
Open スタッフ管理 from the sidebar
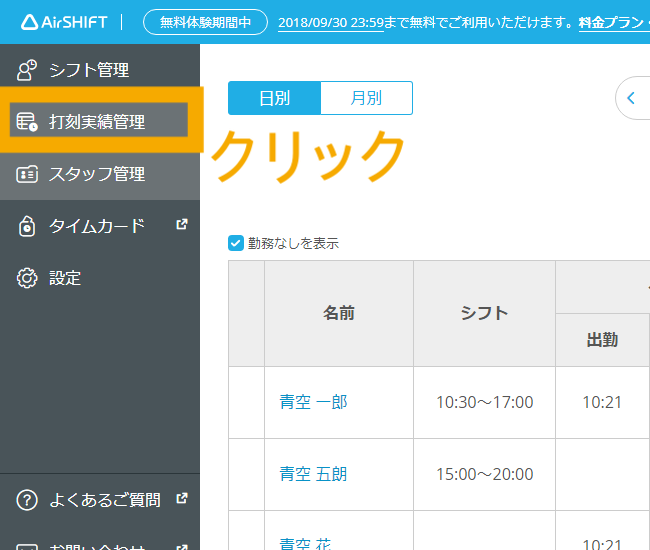point(97,174)
